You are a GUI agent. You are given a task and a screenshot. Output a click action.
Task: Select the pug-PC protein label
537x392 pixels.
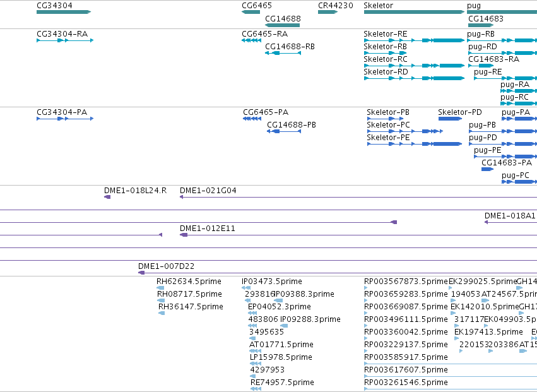[516, 175]
